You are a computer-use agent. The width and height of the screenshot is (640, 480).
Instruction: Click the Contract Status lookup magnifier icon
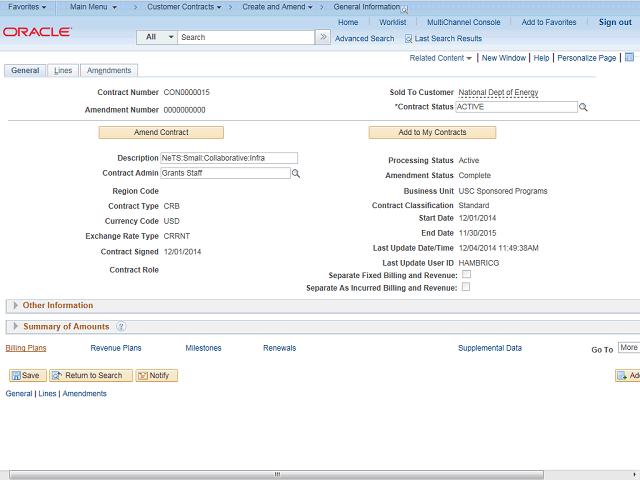tap(584, 107)
